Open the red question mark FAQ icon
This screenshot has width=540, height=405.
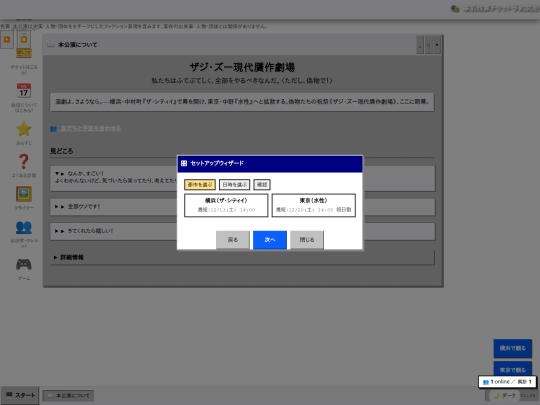[24, 162]
